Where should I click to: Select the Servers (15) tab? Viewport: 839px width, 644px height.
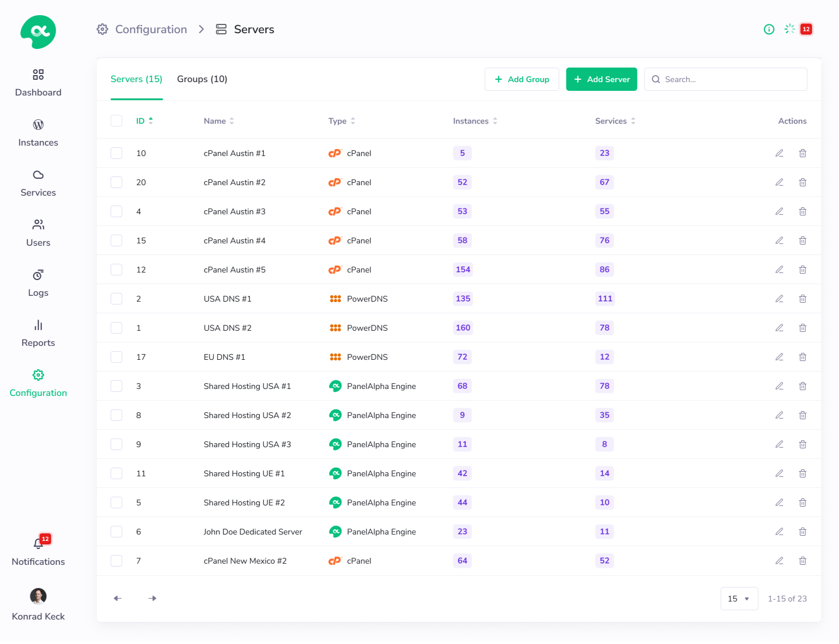pyautogui.click(x=136, y=79)
